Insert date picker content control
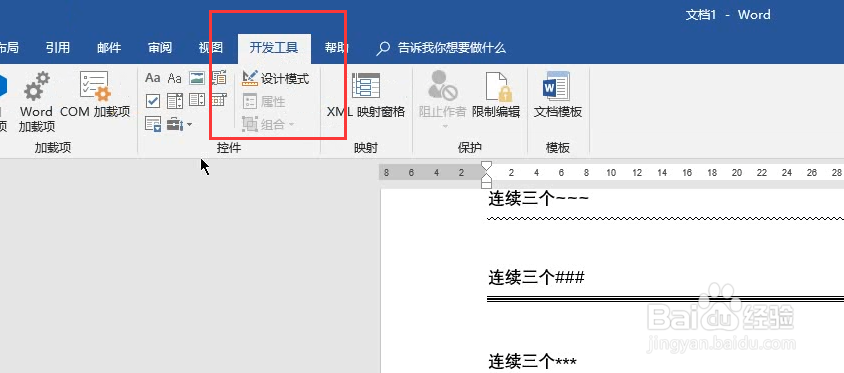Screen dimensions: 844x373 point(219,100)
